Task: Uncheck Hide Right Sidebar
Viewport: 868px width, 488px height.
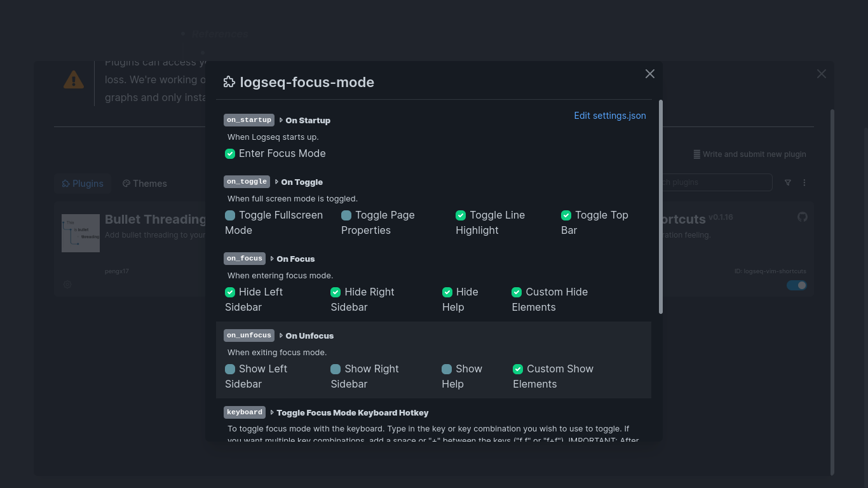Action: click(336, 292)
